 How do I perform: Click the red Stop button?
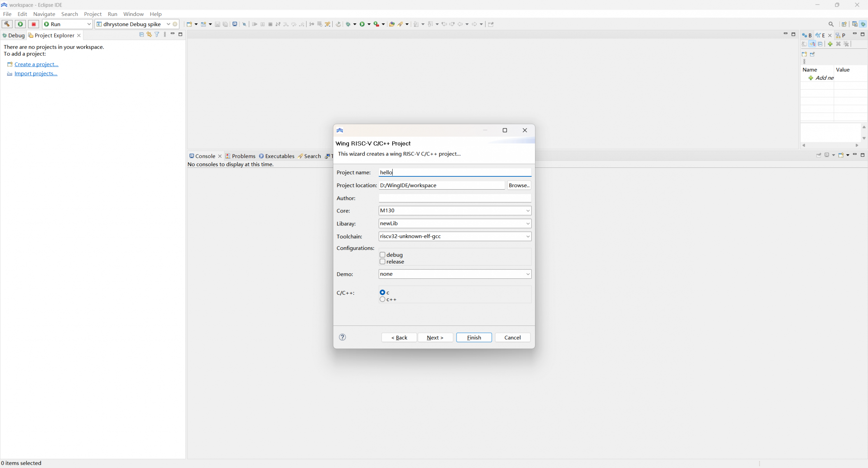point(34,24)
